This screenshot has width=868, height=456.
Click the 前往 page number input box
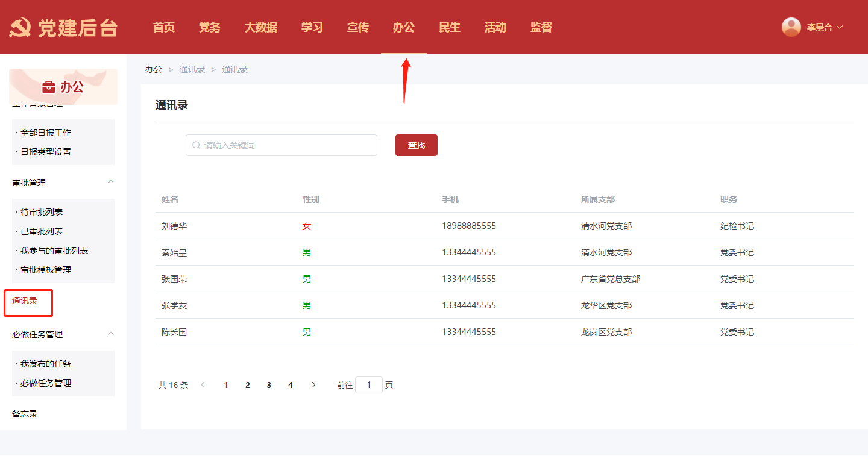pos(368,385)
